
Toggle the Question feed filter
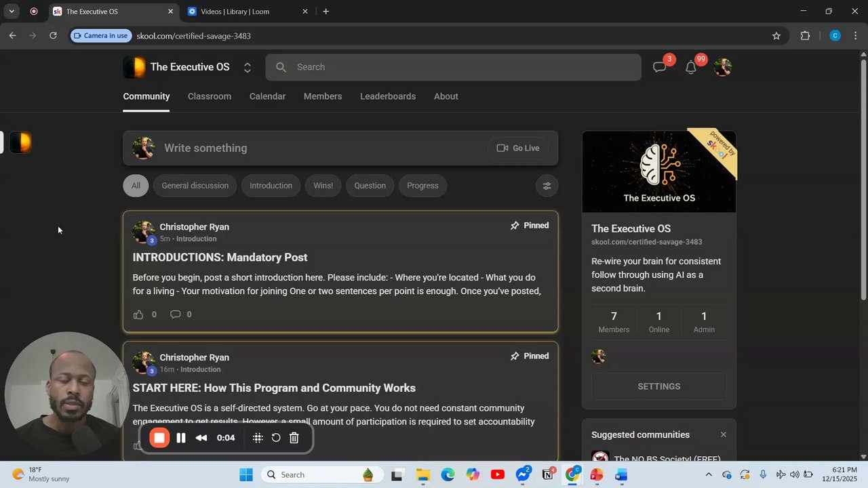370,185
